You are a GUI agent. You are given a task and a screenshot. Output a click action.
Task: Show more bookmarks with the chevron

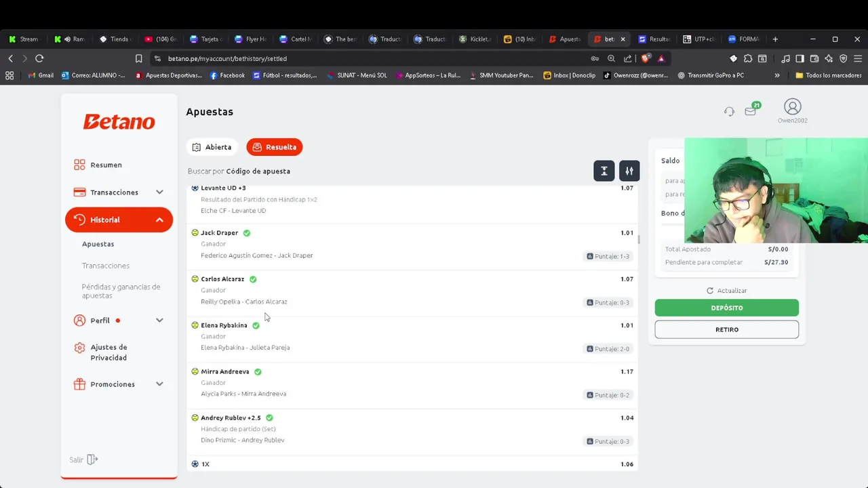(x=777, y=75)
